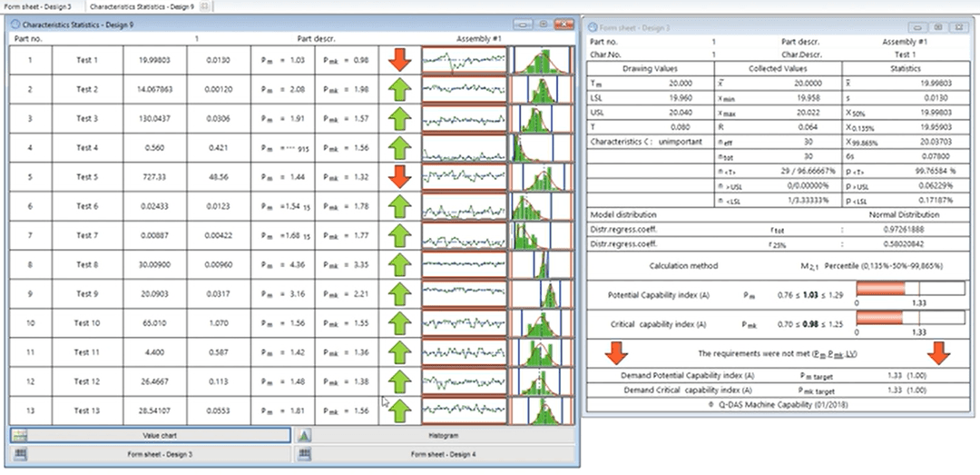Click the red down arrow for Test 5
Image resolution: width=980 pixels, height=475 pixels.
click(399, 177)
